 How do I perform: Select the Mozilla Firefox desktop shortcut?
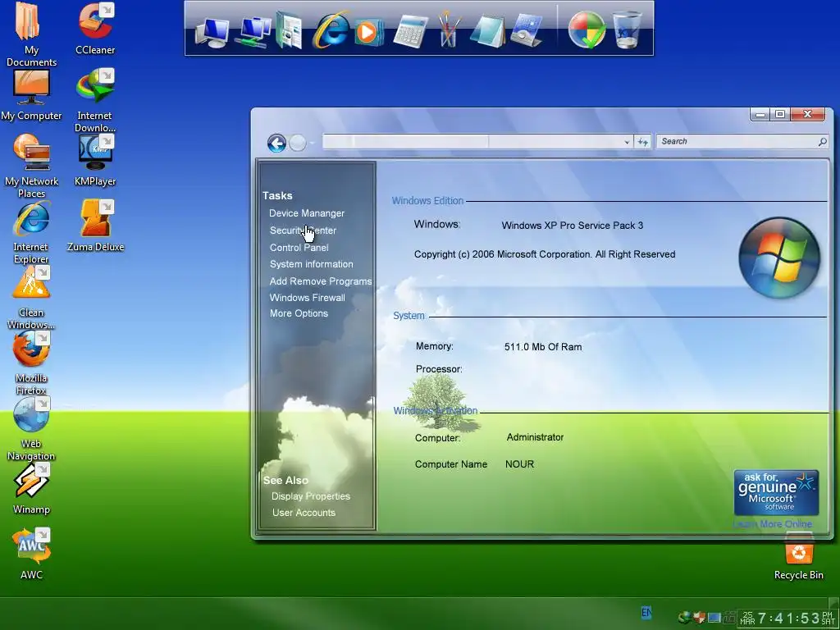31,363
